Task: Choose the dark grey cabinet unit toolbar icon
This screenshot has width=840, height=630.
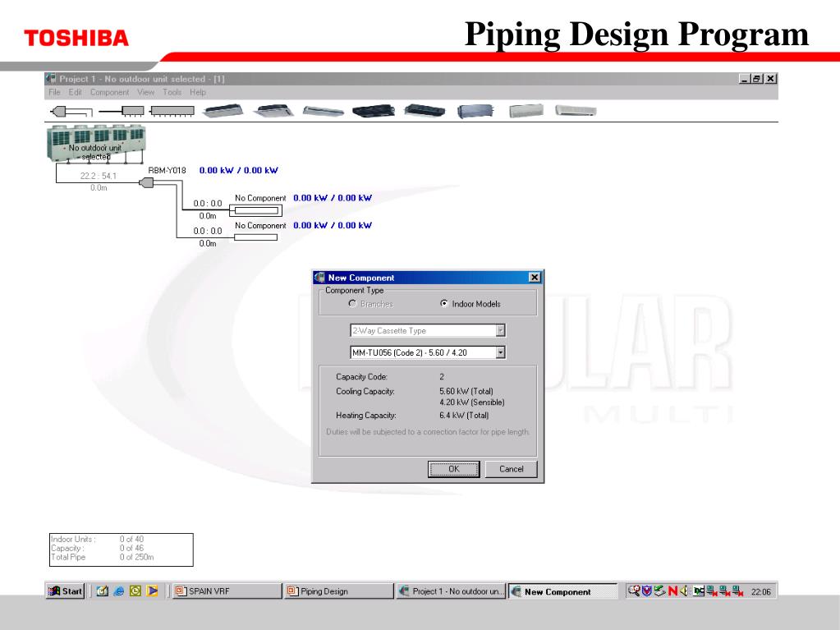Action: (x=475, y=111)
